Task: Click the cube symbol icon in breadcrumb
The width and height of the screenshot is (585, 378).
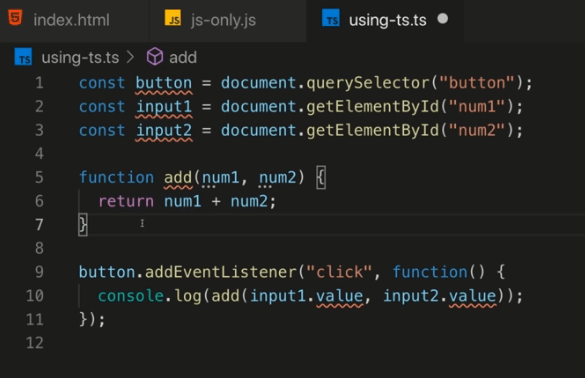Action: pos(154,57)
